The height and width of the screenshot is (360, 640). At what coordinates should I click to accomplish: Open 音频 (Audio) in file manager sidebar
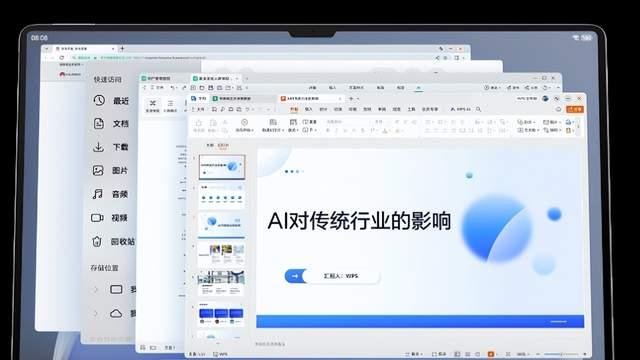110,194
